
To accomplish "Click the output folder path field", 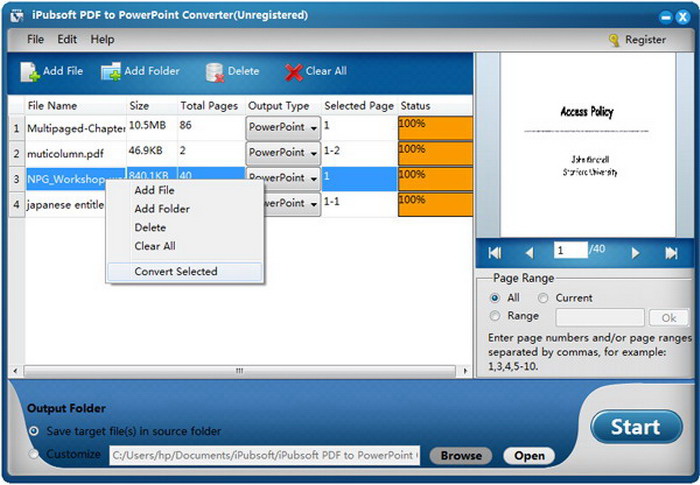I will tap(264, 456).
